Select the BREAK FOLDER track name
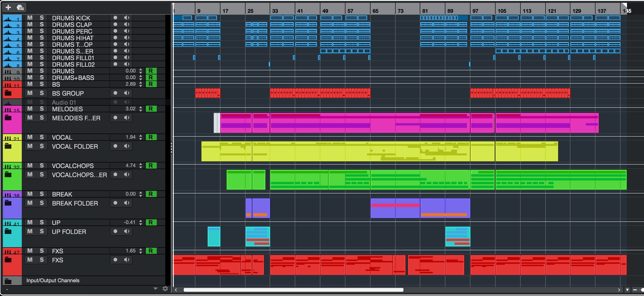This screenshot has height=296, width=644. [75, 203]
